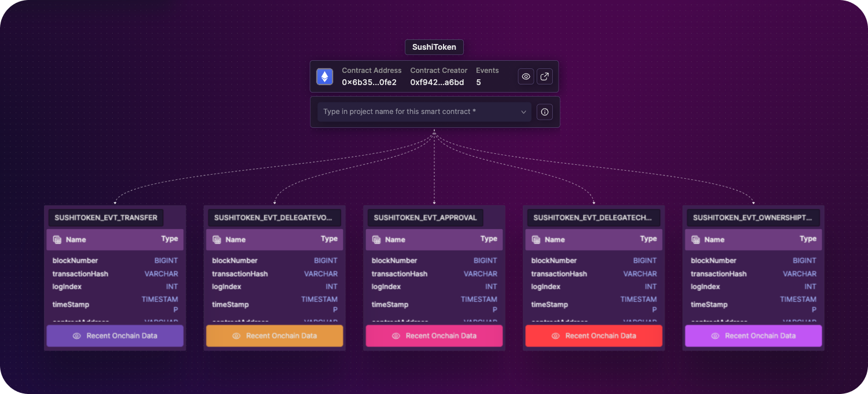Click table icon in SUSHITOKEN_EVT_DELEGATEVO header row
Viewport: 868px width, 394px height.
pyautogui.click(x=217, y=240)
